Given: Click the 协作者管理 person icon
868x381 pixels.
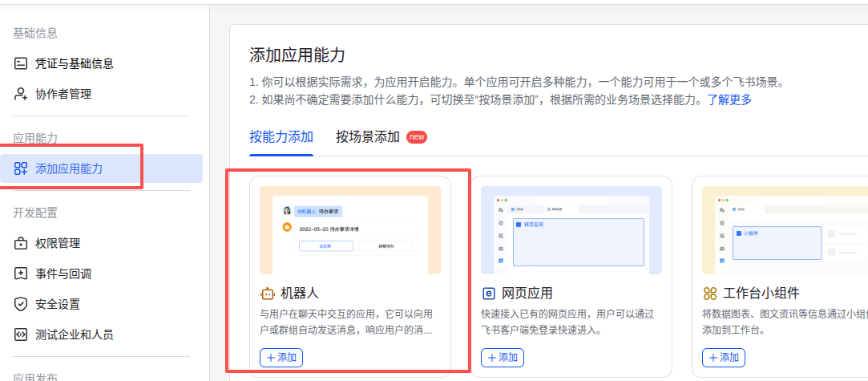Looking at the screenshot, I should tap(21, 94).
